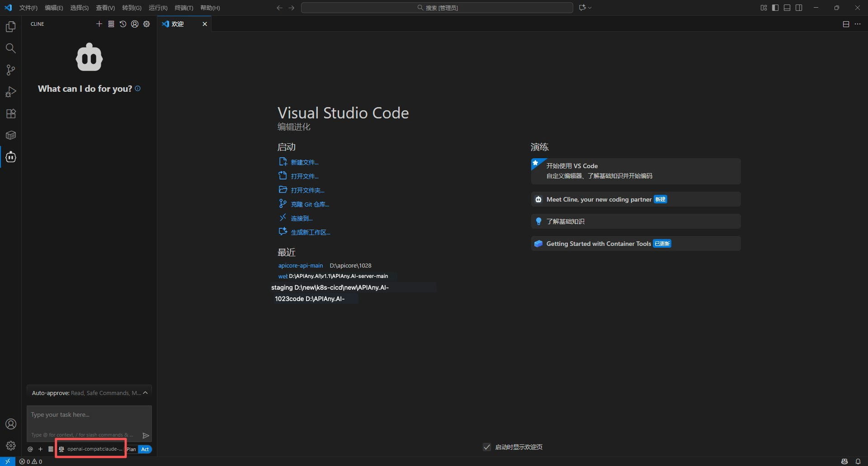The image size is (868, 466).
Task: Select the Cline robot icon in the activity bar
Action: [11, 157]
